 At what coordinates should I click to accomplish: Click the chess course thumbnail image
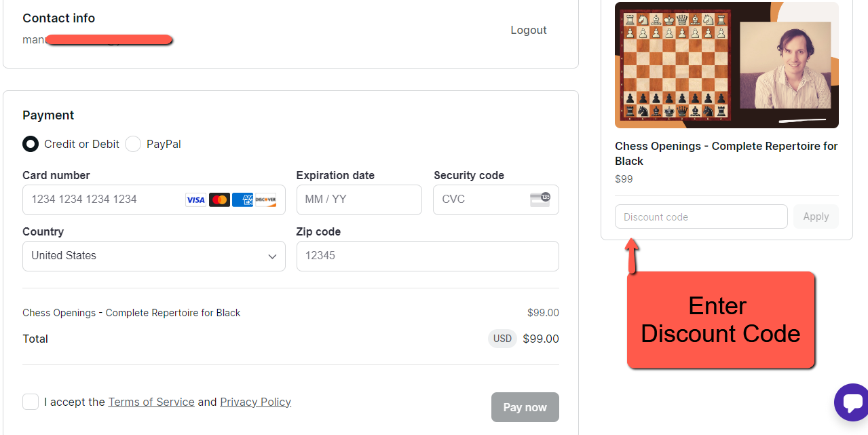click(726, 65)
